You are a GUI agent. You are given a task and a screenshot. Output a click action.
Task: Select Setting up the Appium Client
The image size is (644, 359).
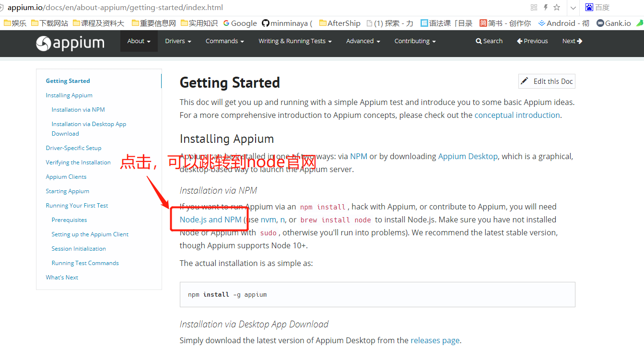click(x=90, y=234)
